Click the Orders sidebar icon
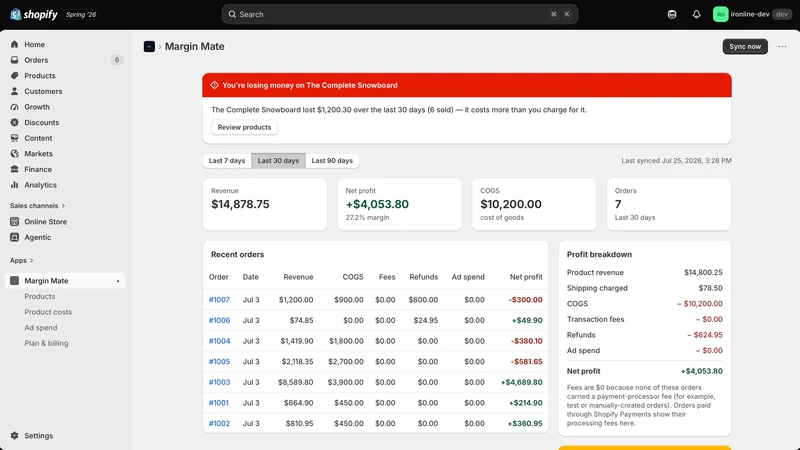Screen dimensions: 800x450 (x=14, y=60)
